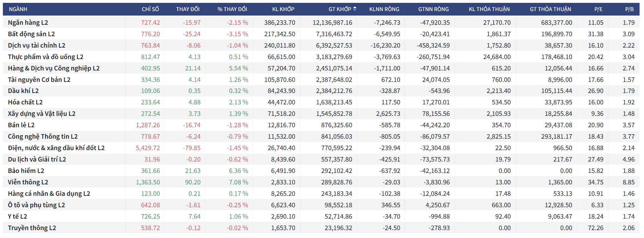Sort by CHỈ SỐ column header
This screenshot has width=644, height=238.
click(150, 9)
